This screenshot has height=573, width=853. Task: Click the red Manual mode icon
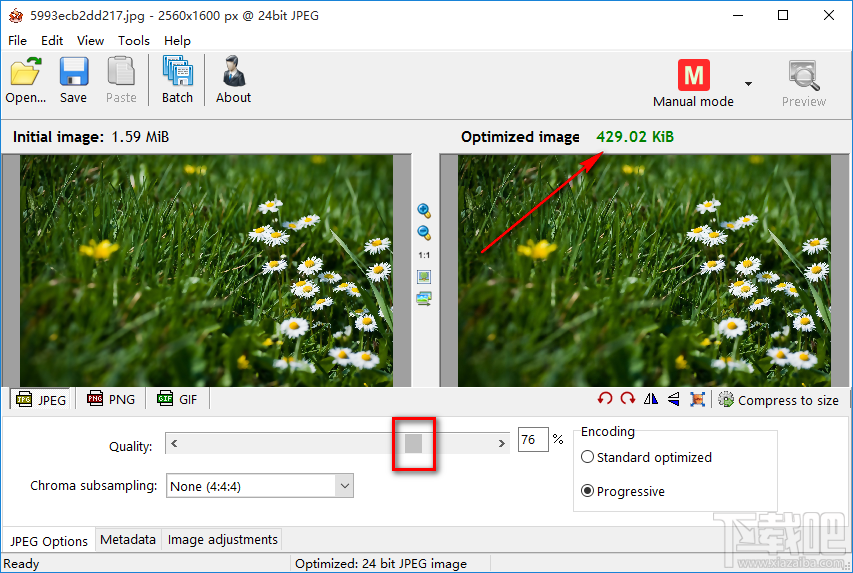pyautogui.click(x=694, y=75)
